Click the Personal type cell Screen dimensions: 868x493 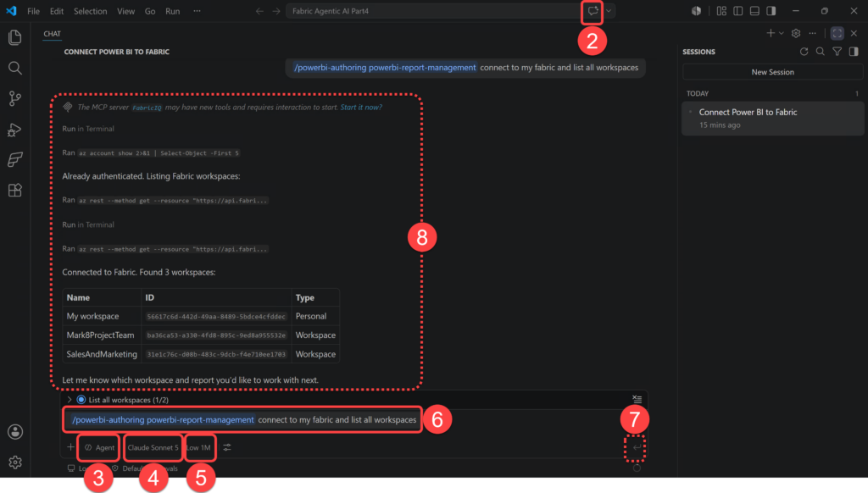pos(310,317)
